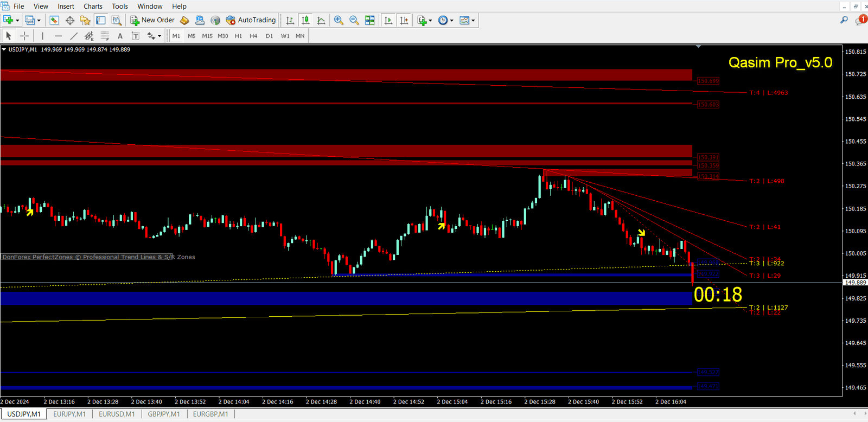Select the equidistant channel tool
Image resolution: width=868 pixels, height=422 pixels.
click(x=89, y=36)
